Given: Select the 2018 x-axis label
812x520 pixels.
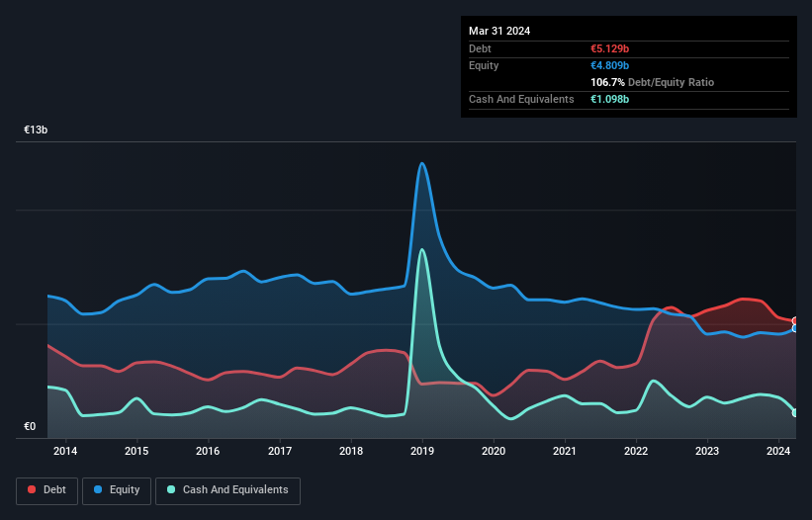Looking at the screenshot, I should click(351, 451).
